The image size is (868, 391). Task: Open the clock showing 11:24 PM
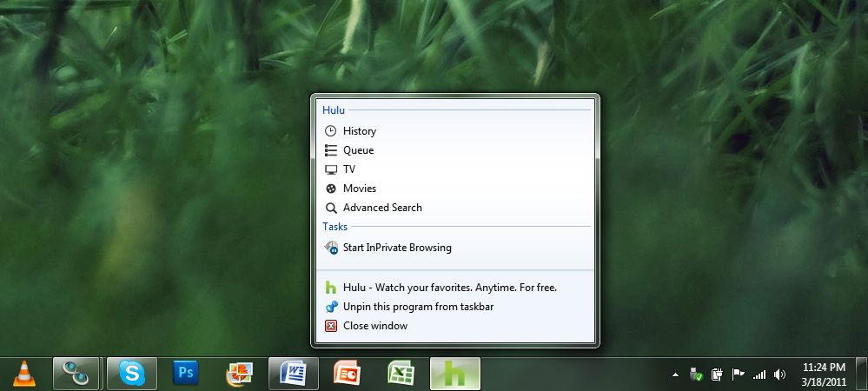pos(825,374)
